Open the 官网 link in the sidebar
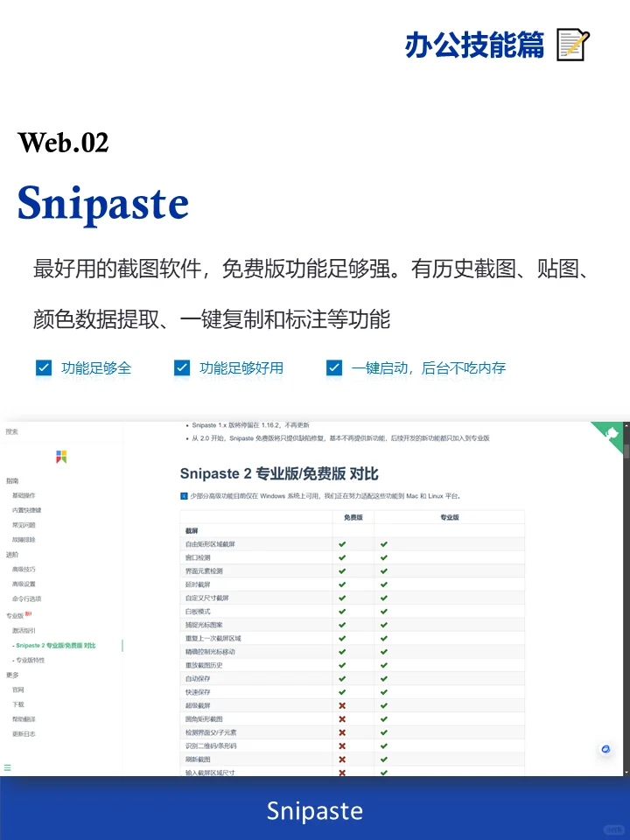Image resolution: width=630 pixels, height=840 pixels. (x=18, y=689)
